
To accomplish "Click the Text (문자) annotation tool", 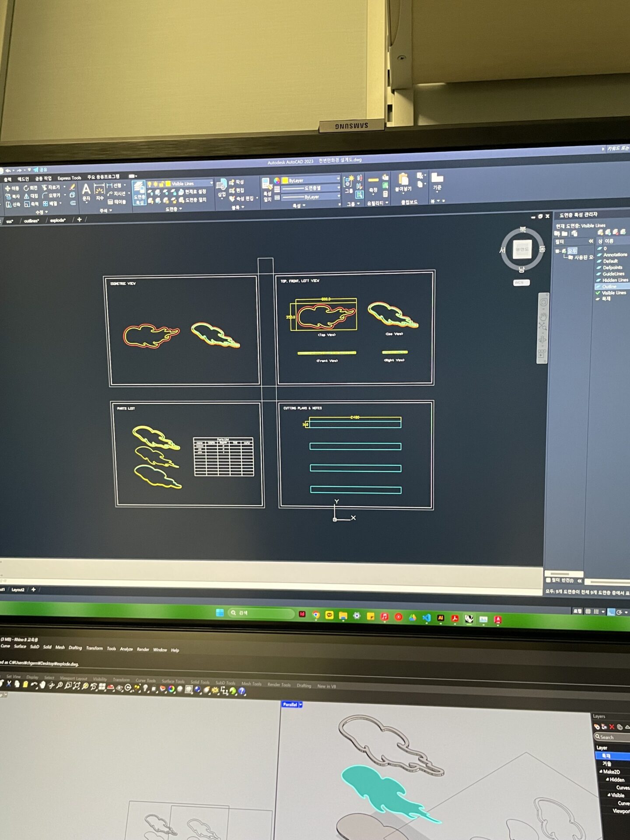I will point(86,191).
